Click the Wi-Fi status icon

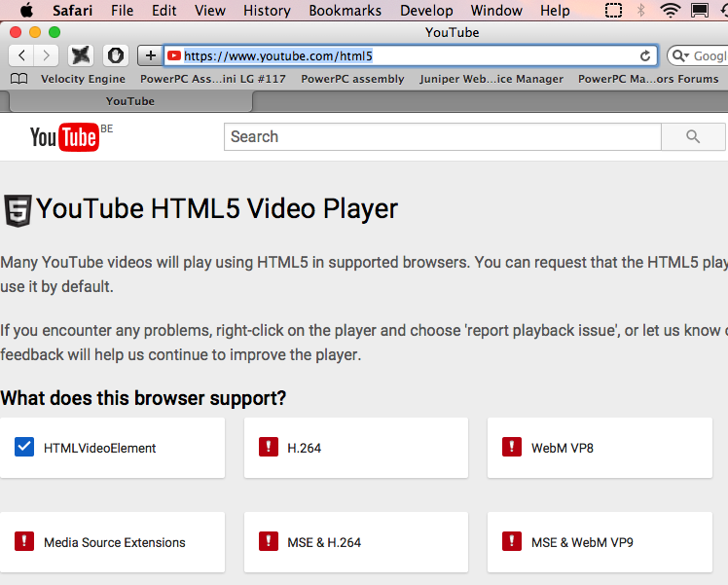(670, 10)
